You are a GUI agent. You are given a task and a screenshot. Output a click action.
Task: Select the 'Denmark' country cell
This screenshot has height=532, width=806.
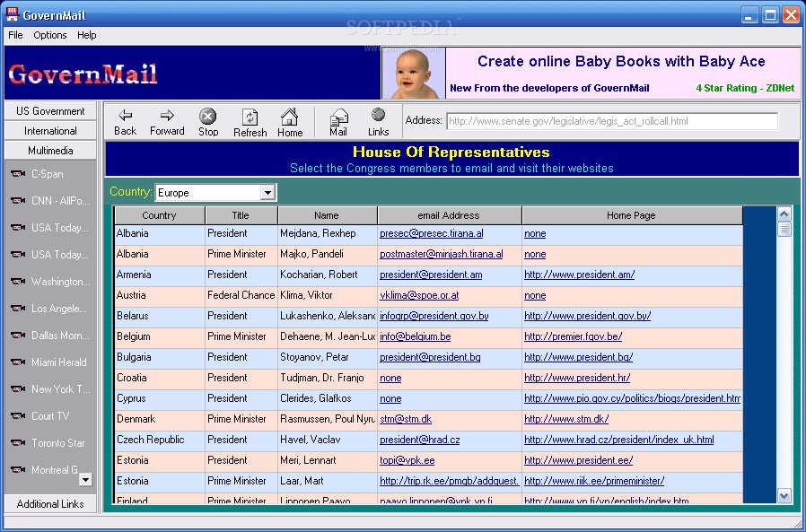pos(160,419)
